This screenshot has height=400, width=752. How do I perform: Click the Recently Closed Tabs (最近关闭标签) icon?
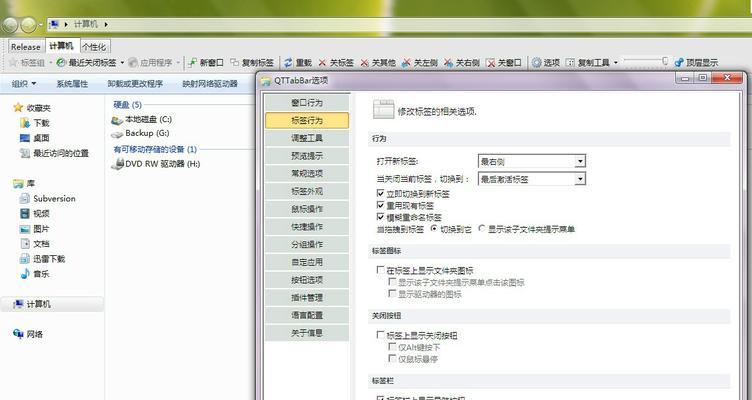[61, 62]
